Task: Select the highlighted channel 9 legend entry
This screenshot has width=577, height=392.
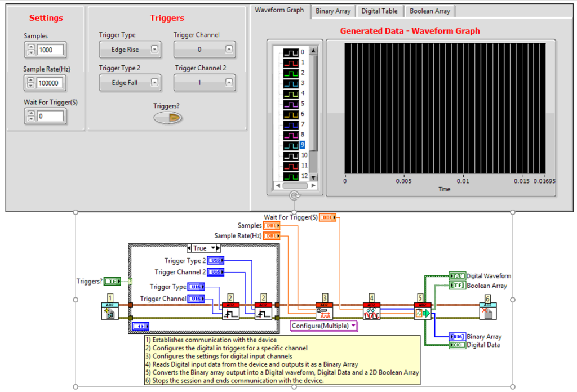Action: pos(303,145)
